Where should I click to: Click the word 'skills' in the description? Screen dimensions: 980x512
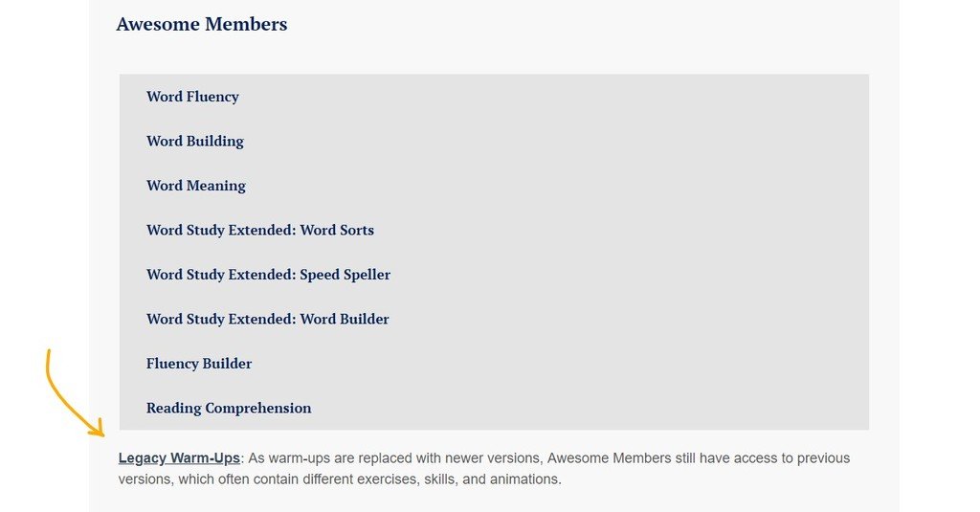[x=440, y=479]
